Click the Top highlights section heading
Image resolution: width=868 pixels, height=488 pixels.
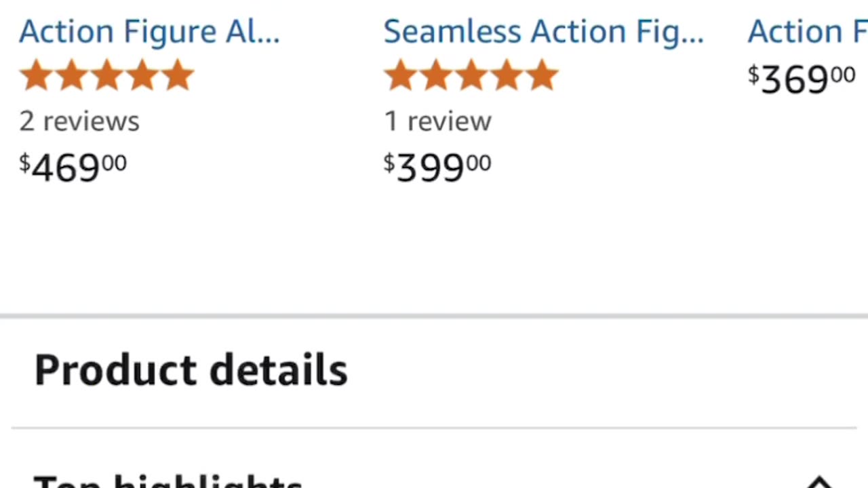[167, 483]
